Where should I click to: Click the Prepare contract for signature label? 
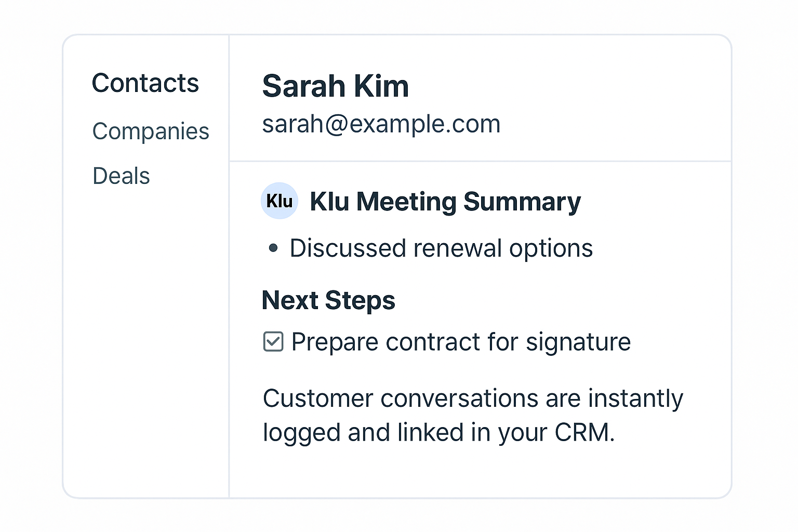coord(461,342)
